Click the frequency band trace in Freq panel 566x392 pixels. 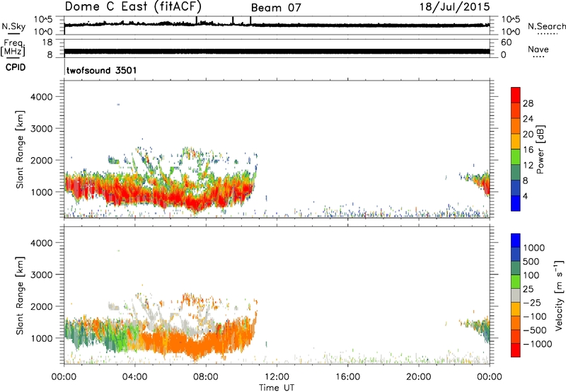click(x=277, y=51)
